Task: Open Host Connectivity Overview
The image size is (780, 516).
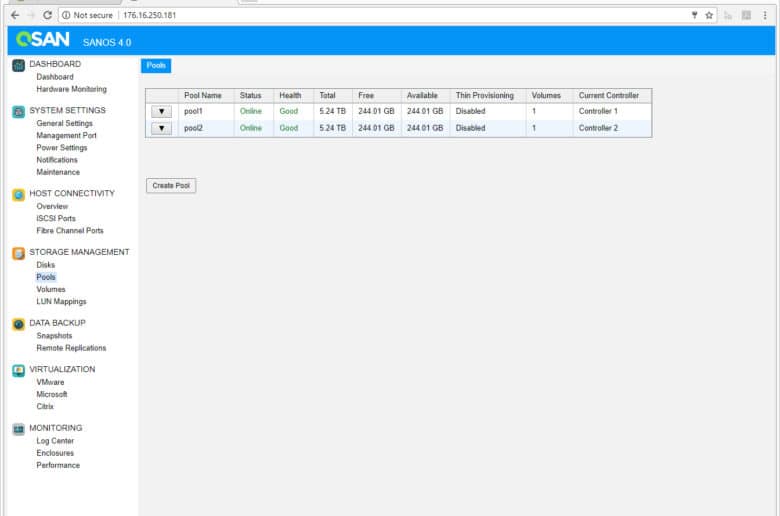Action: point(52,206)
